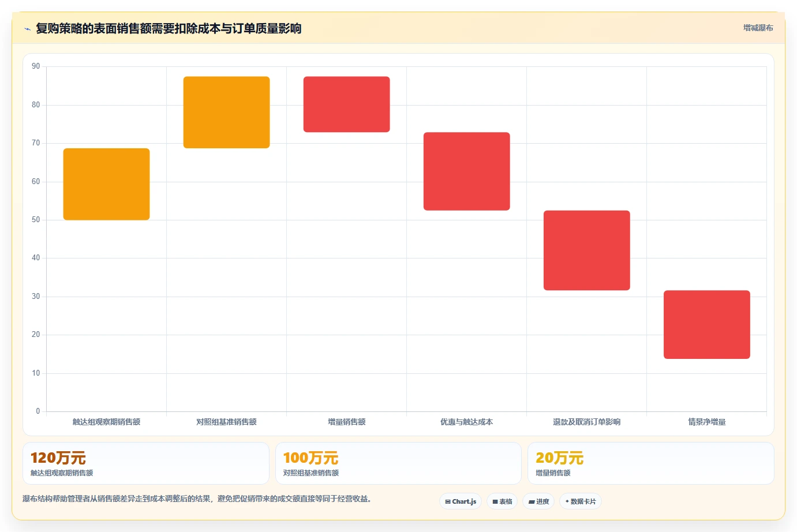Click the x-axis label 情景净增量
797x532 pixels.
pos(706,422)
